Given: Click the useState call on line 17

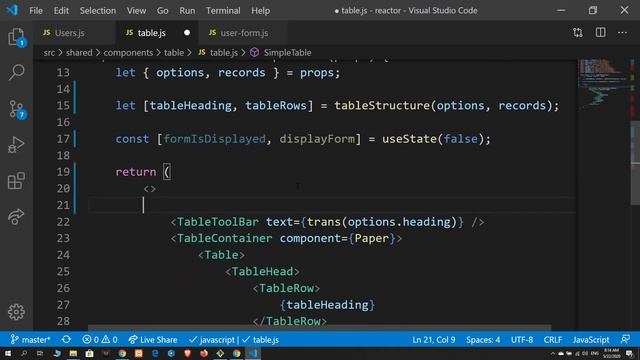Looking at the screenshot, I should [409, 139].
